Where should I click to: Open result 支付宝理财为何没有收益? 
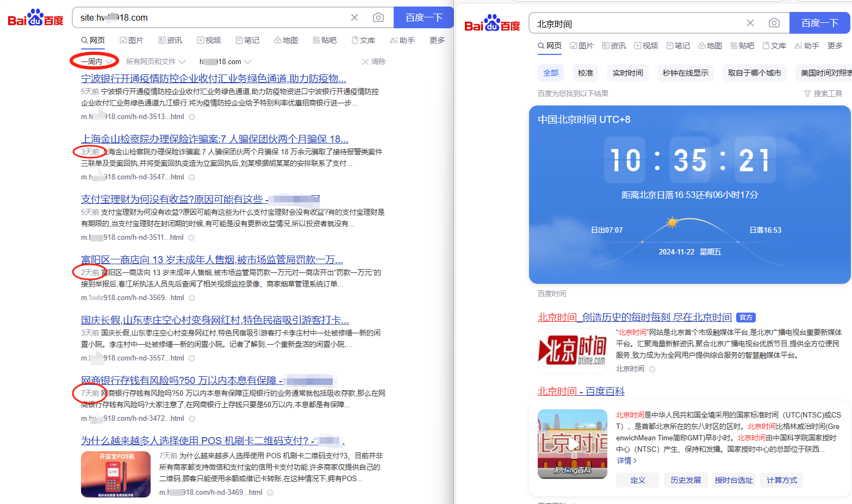point(200,200)
